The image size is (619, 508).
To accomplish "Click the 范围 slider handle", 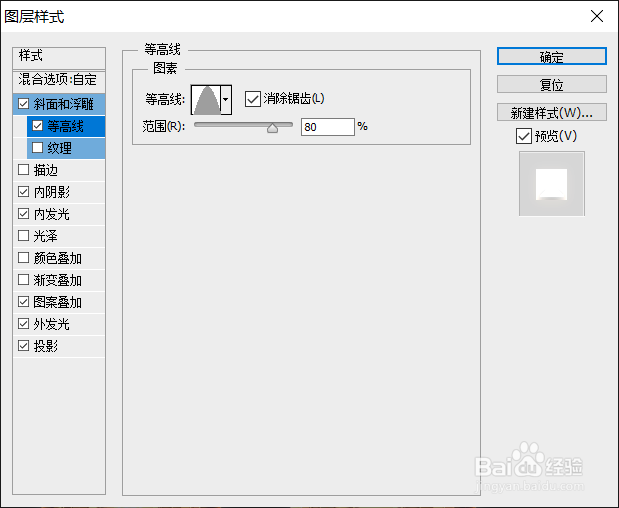I will click(x=272, y=128).
